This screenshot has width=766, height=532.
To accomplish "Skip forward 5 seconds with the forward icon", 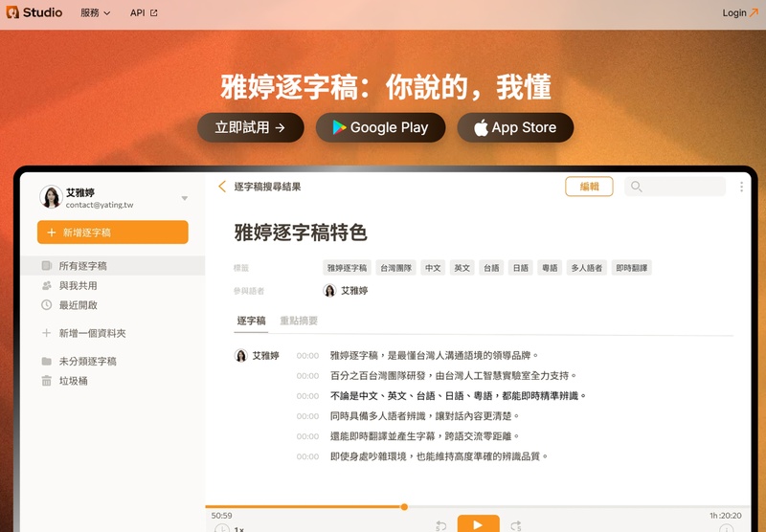I will point(516,526).
